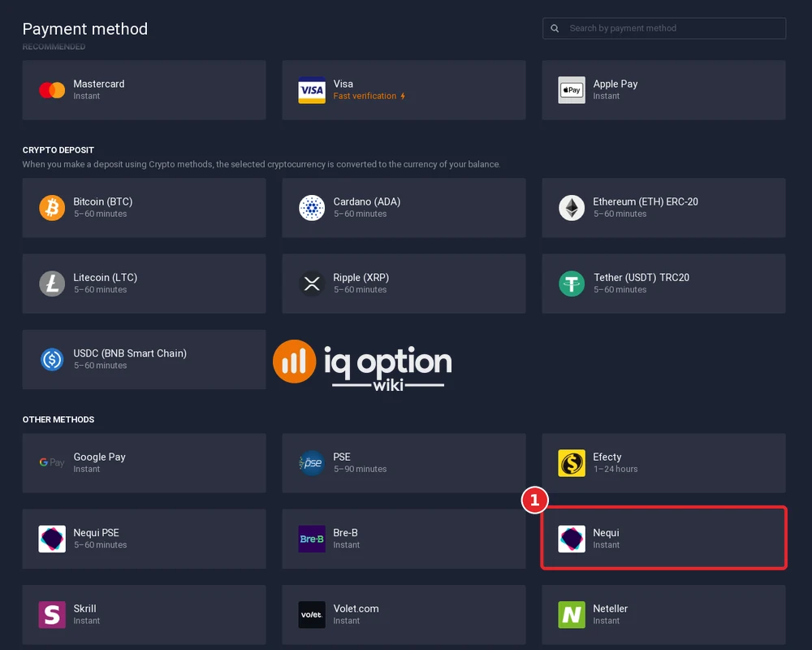Click the Nequi PSE logo icon
This screenshot has width=812, height=650.
[x=52, y=539]
